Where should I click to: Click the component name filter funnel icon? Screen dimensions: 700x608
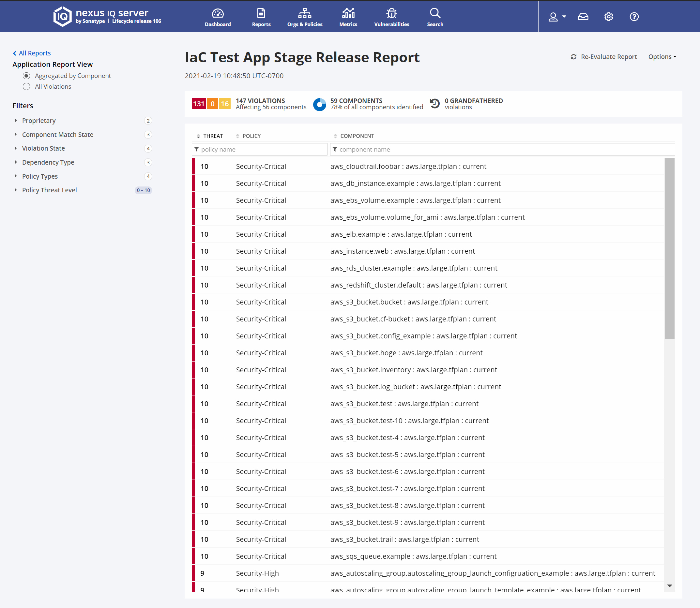(335, 149)
